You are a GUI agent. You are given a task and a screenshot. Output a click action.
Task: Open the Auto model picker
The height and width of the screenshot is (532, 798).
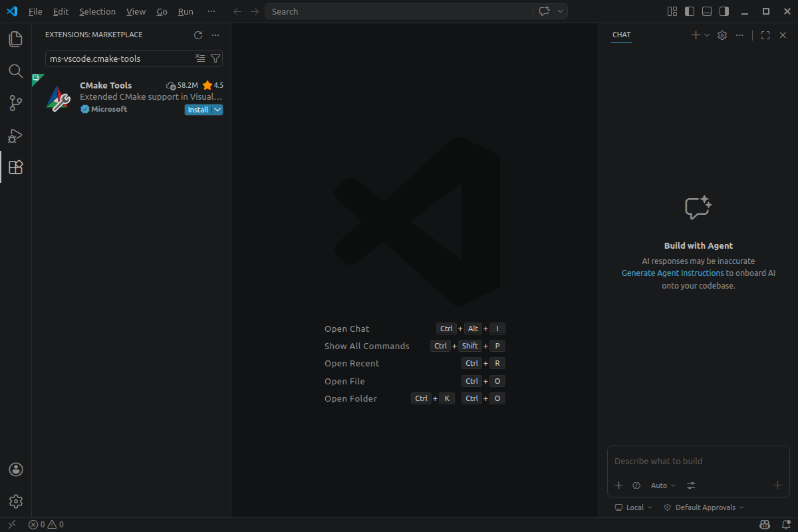pos(663,485)
